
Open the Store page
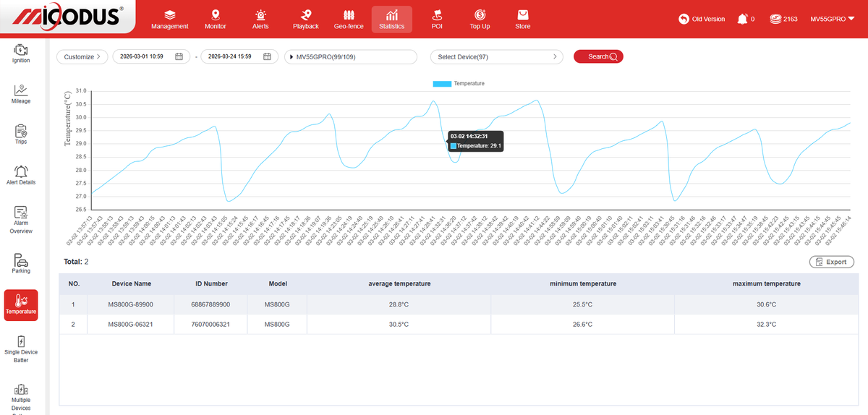coord(523,20)
